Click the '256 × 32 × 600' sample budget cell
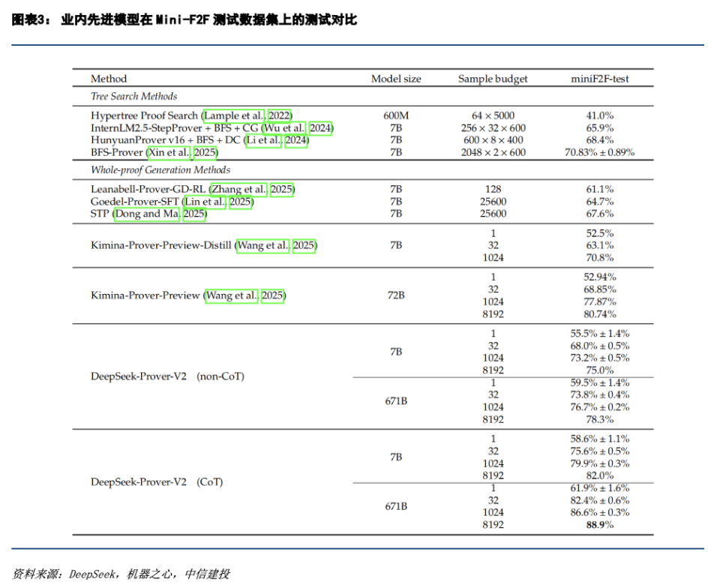720x588 pixels. click(493, 127)
